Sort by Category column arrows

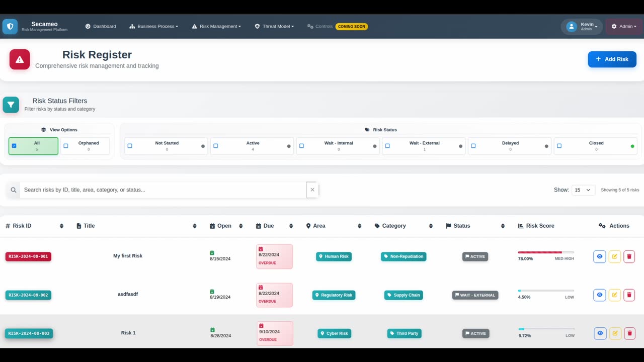pos(431,226)
